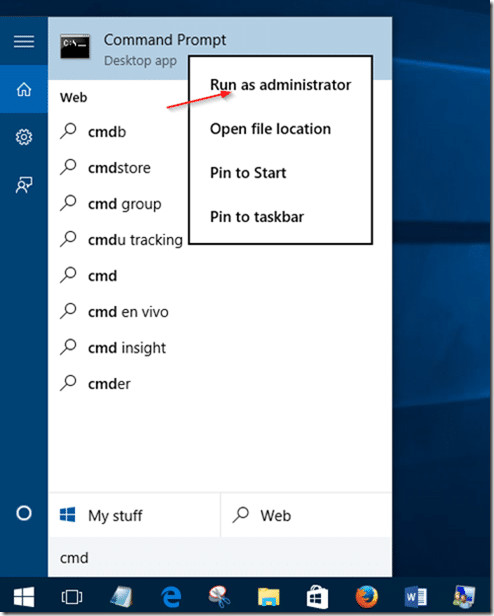
Task: Click the Feedback icon in the sidebar
Action: tap(24, 185)
